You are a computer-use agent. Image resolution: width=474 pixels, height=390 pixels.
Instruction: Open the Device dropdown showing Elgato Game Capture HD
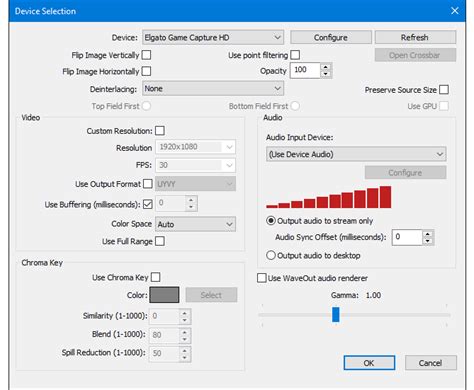(x=213, y=37)
